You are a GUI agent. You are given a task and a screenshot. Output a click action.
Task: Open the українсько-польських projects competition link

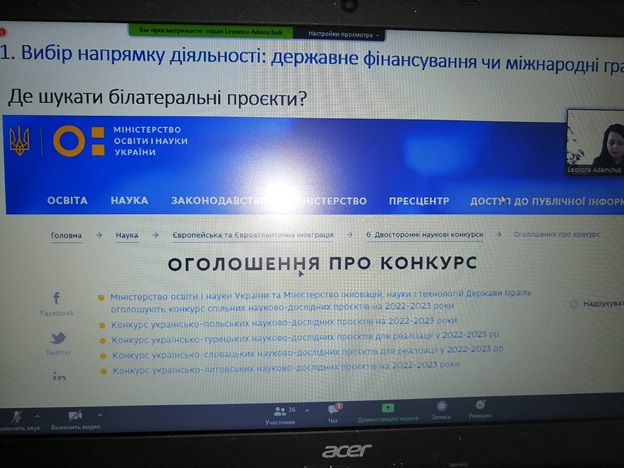tap(284, 322)
